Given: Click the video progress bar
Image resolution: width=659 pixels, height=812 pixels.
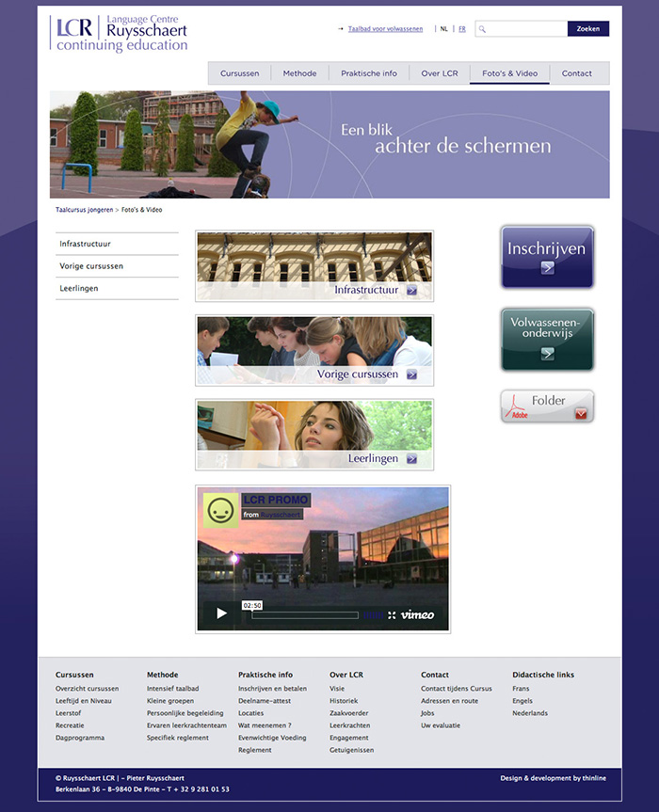Looking at the screenshot, I should tap(305, 615).
